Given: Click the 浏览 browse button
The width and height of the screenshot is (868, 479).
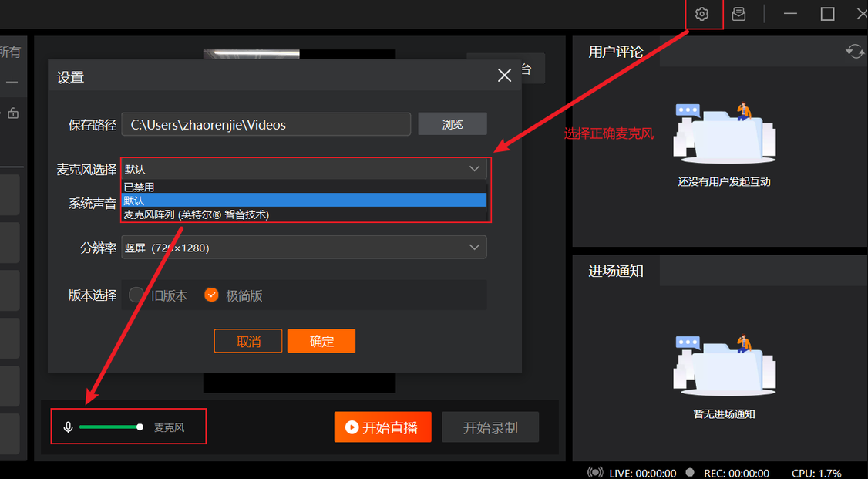Looking at the screenshot, I should (453, 124).
